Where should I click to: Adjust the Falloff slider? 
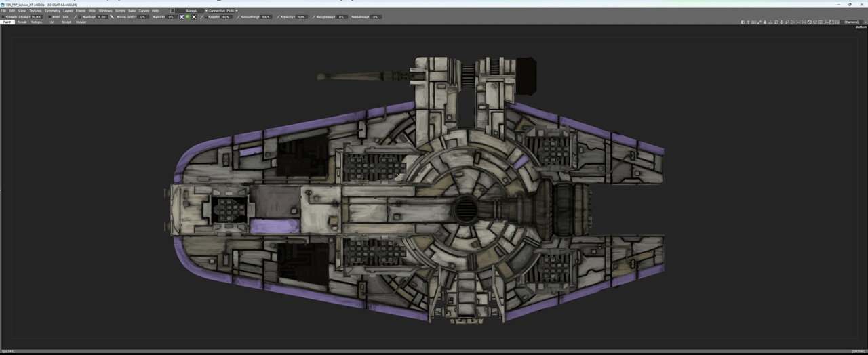click(172, 17)
